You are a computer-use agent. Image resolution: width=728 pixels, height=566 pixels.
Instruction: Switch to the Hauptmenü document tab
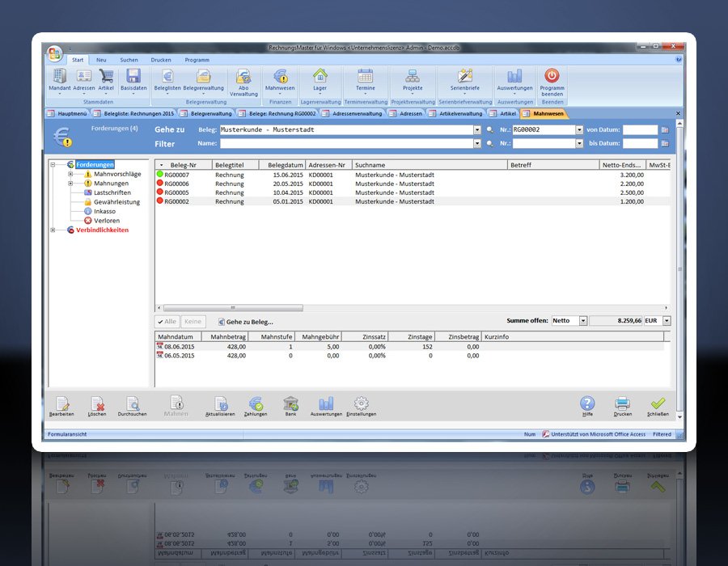(x=68, y=114)
